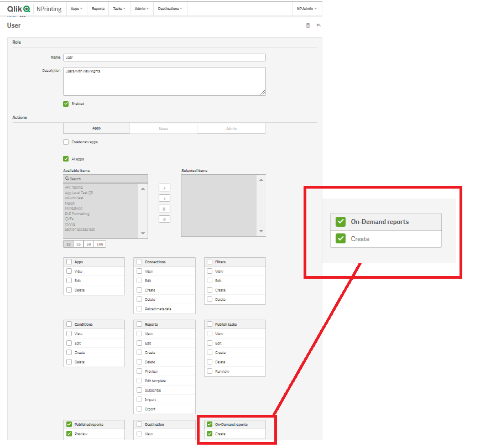Move item back left with the single arrow
The width and height of the screenshot is (496, 448).
pyautogui.click(x=164, y=199)
